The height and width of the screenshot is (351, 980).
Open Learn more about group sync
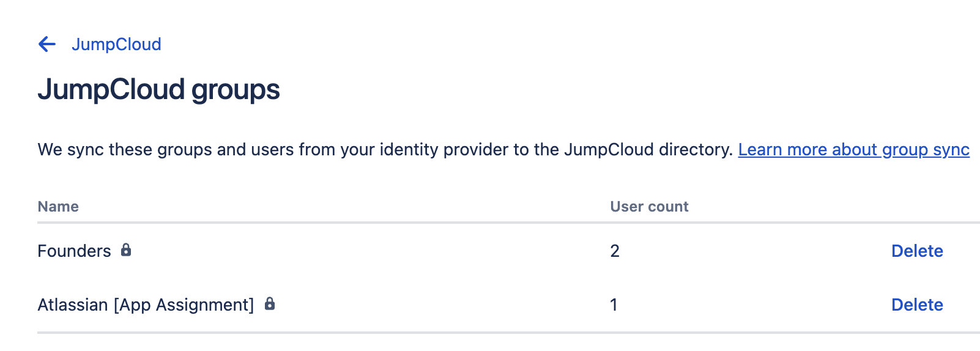pyautogui.click(x=853, y=149)
